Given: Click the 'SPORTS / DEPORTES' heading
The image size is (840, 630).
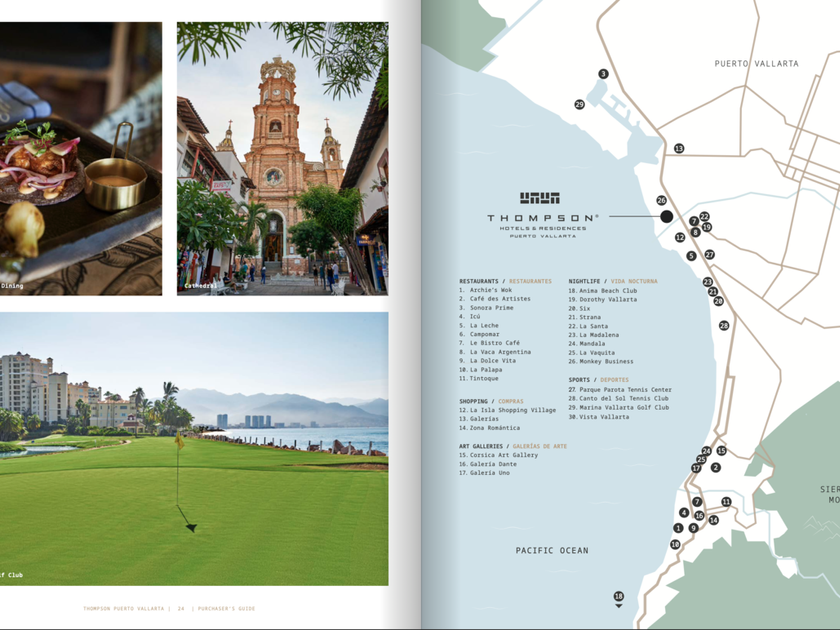Looking at the screenshot, I should (x=598, y=380).
